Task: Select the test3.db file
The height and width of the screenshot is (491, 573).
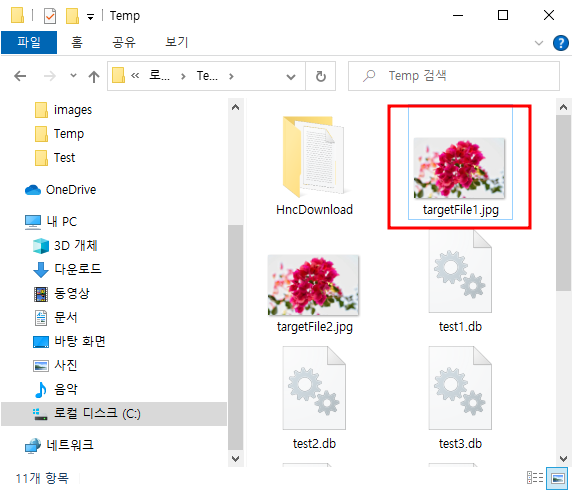Action: tap(460, 398)
